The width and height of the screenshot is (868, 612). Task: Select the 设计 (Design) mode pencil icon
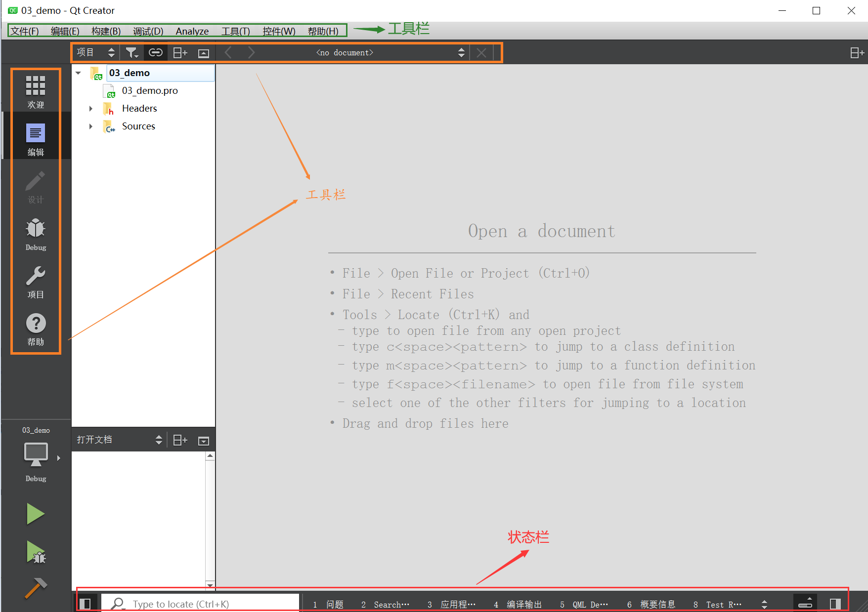pos(36,187)
